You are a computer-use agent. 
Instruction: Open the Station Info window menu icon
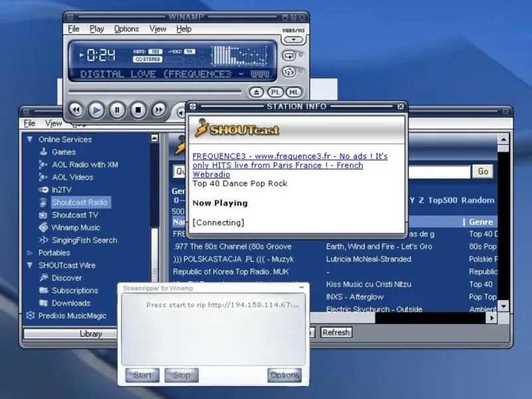193,106
